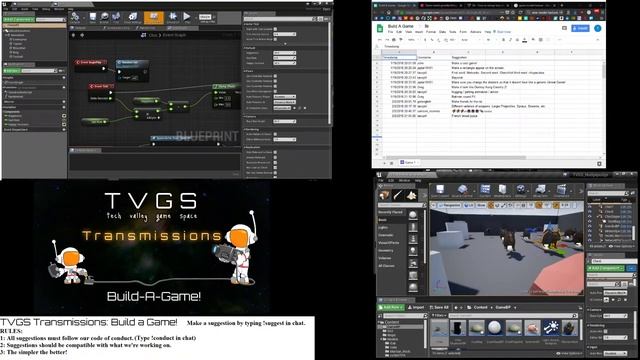Toggle Only Relevant to Owner checkbox
This screenshot has height=360, width=640.
coord(275,152)
